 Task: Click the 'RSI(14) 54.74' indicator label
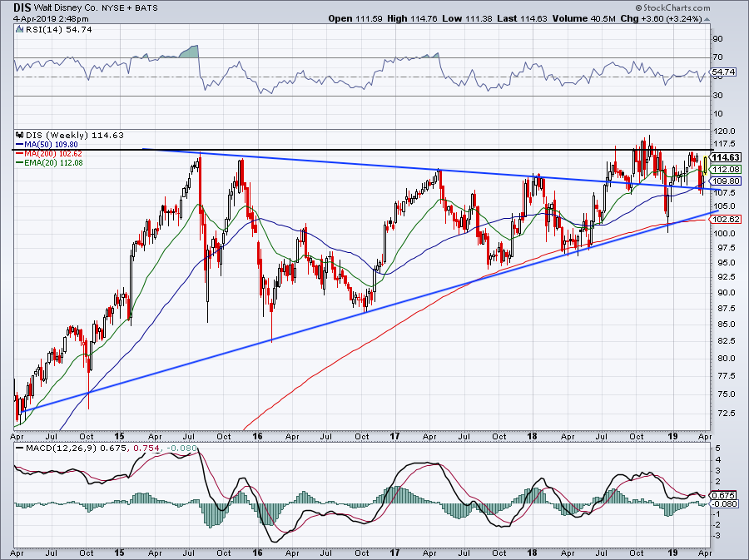pos(59,30)
